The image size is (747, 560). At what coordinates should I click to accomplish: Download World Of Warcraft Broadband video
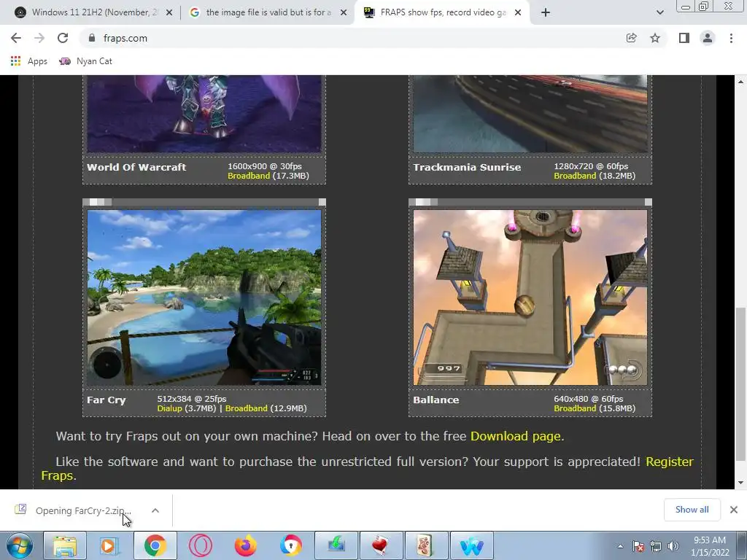[249, 176]
